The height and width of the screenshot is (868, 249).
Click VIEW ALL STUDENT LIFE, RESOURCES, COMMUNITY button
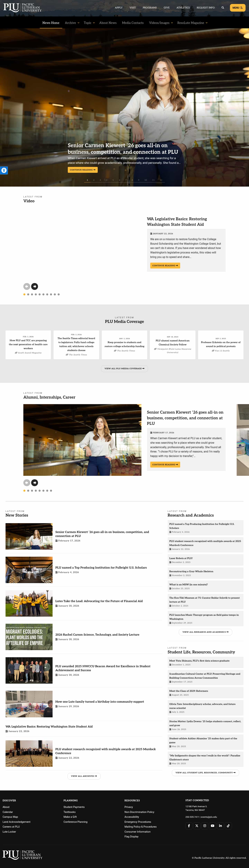coord(205,772)
